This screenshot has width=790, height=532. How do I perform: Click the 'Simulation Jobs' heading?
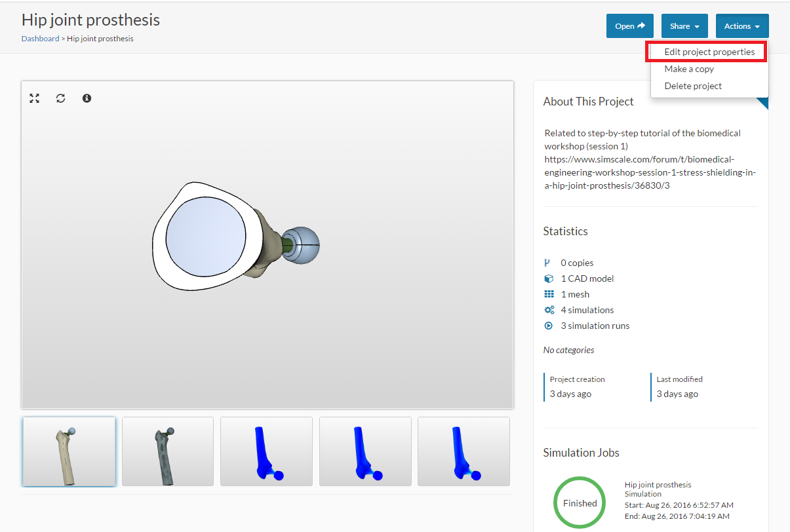582,453
